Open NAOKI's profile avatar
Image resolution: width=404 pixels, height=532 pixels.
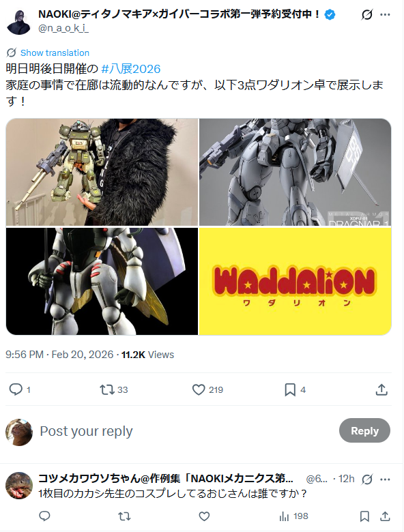pyautogui.click(x=18, y=22)
